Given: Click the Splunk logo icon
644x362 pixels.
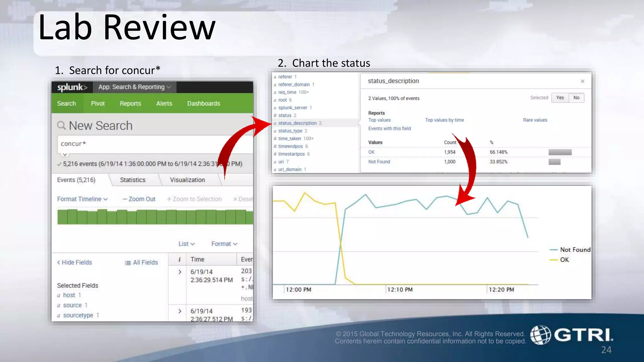Looking at the screenshot, I should point(72,87).
